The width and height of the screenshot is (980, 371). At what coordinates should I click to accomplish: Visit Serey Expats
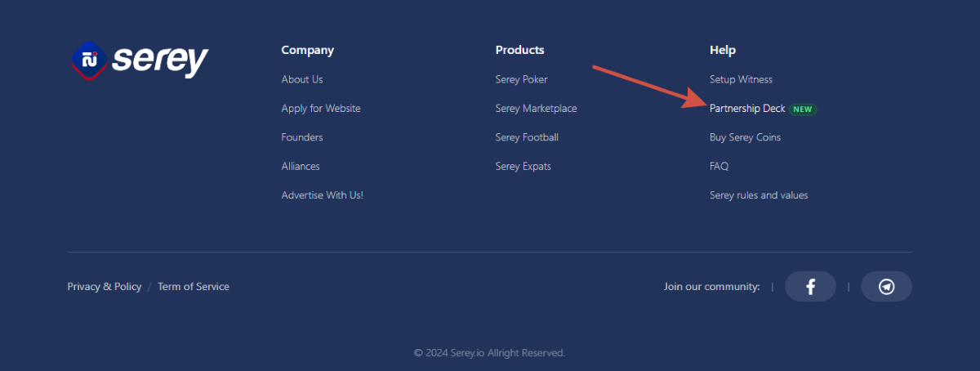click(523, 166)
